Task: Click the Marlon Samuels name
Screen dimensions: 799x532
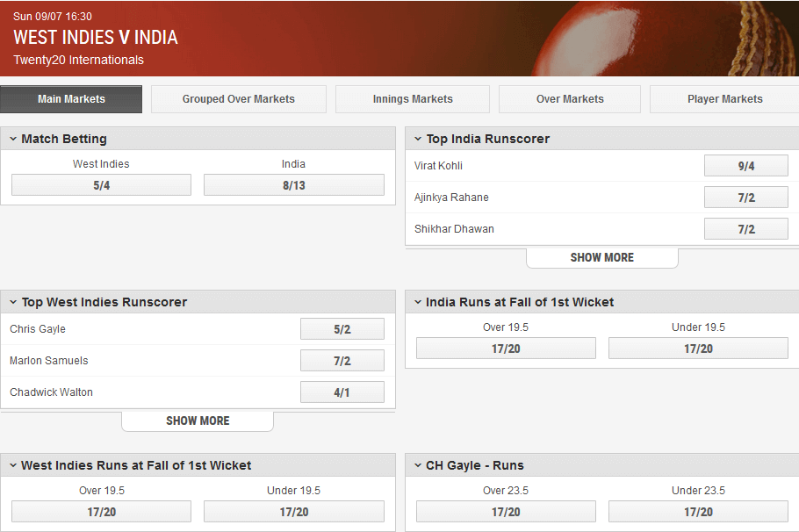Action: [x=49, y=361]
